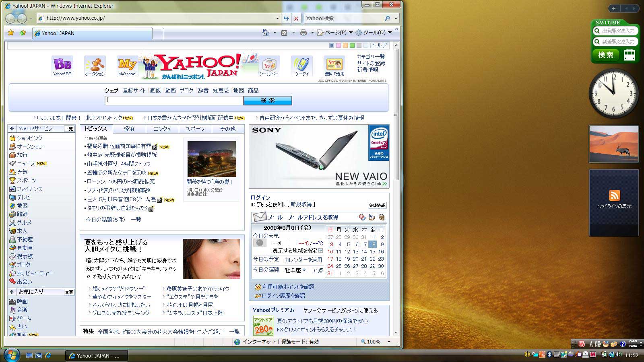Click the RSS feeds toolbar icon

click(284, 33)
